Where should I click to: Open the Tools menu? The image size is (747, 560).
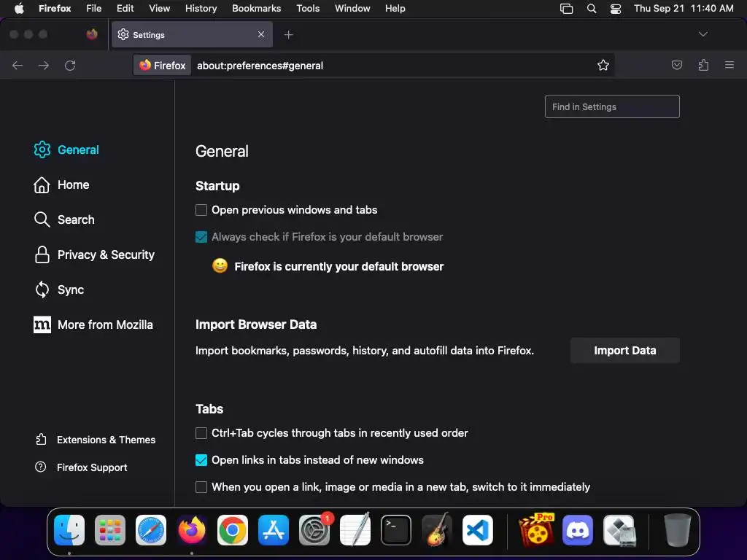pyautogui.click(x=308, y=8)
